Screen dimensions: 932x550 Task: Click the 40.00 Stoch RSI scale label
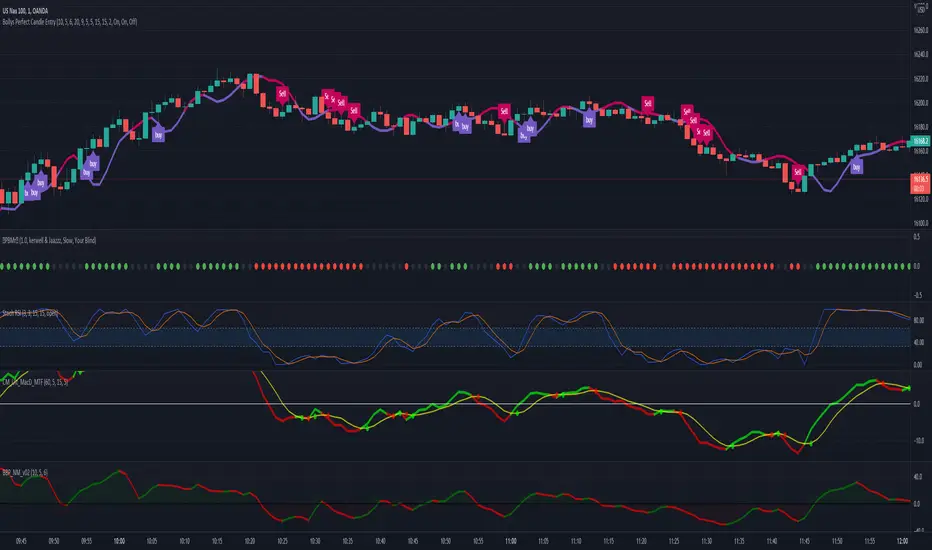tap(919, 342)
